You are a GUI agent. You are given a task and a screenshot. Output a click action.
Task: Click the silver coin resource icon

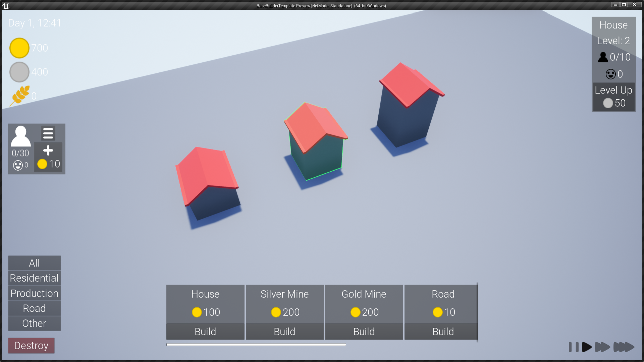pos(19,72)
